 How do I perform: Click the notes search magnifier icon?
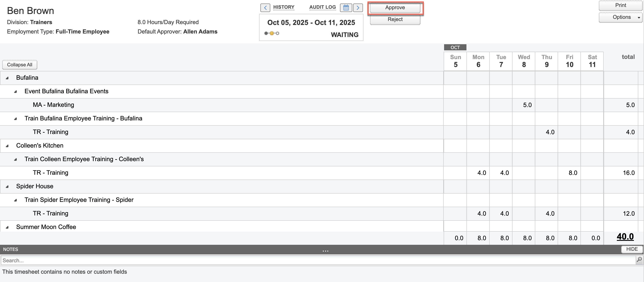coord(639,260)
